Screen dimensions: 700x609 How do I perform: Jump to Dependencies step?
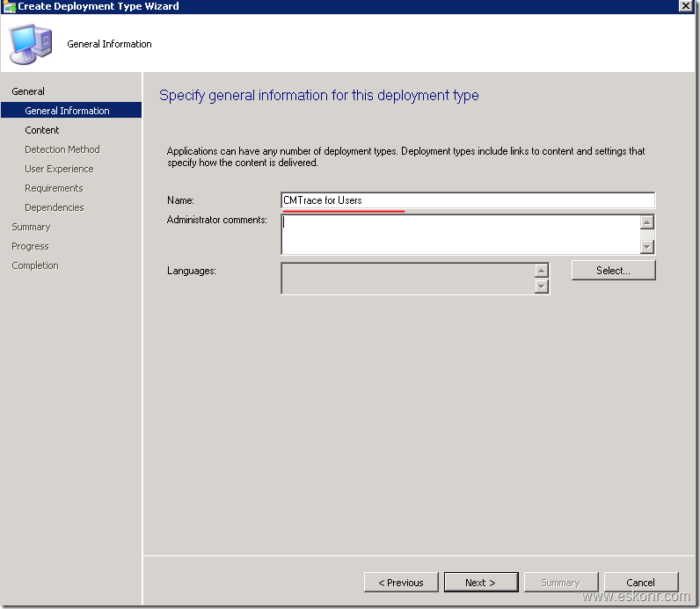[55, 207]
